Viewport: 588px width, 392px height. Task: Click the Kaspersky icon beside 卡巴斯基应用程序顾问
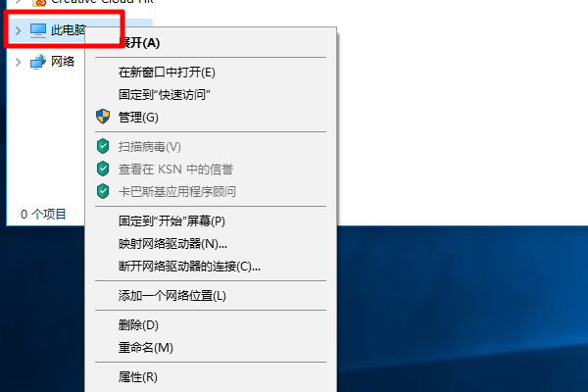pos(103,191)
